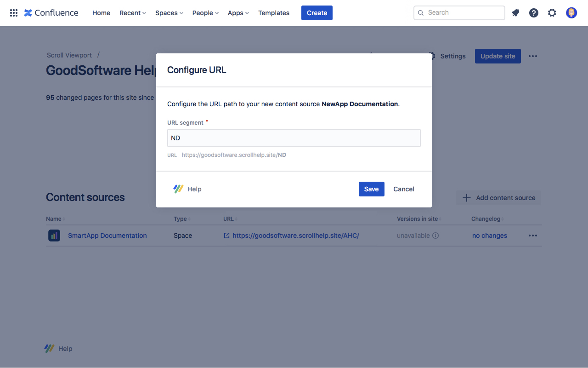Open the Help link in the dialog
Image resolution: width=588 pixels, height=368 pixels.
188,189
